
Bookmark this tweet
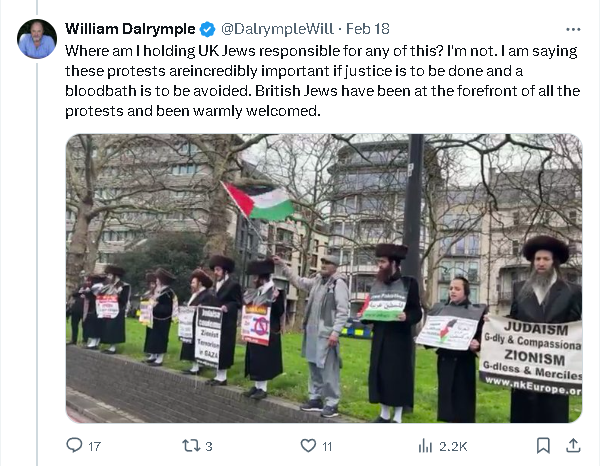[x=542, y=445]
